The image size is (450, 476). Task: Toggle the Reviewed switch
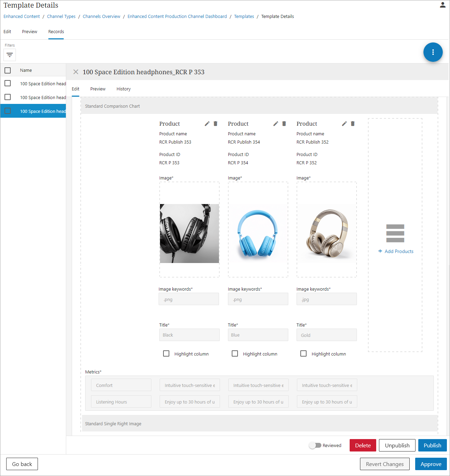pyautogui.click(x=315, y=445)
